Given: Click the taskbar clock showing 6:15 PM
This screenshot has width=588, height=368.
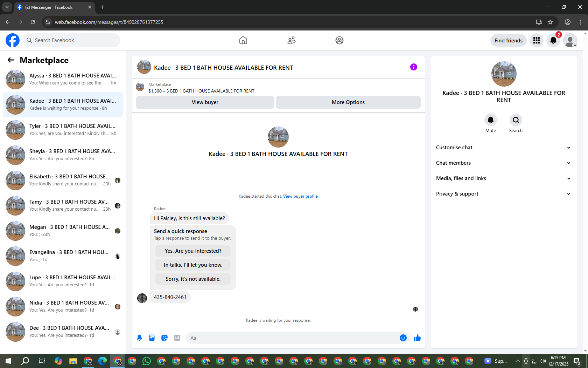Looking at the screenshot, I should [558, 361].
